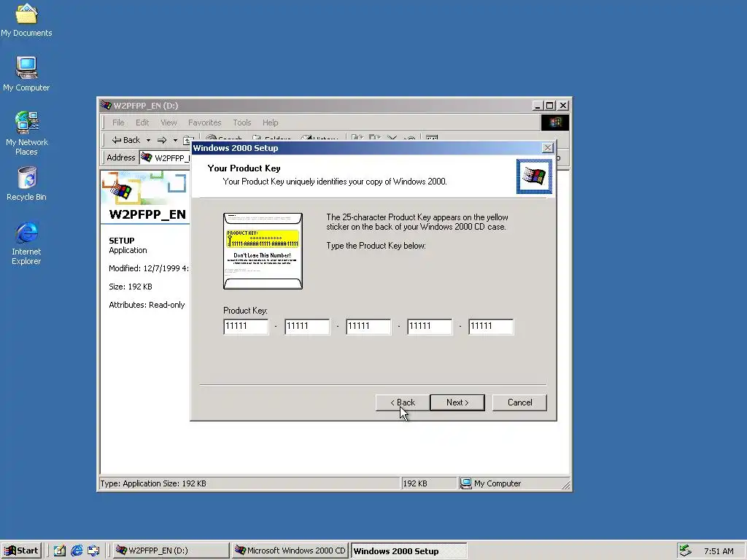Click Back button in Setup dialog
The height and width of the screenshot is (560, 747).
click(x=403, y=402)
